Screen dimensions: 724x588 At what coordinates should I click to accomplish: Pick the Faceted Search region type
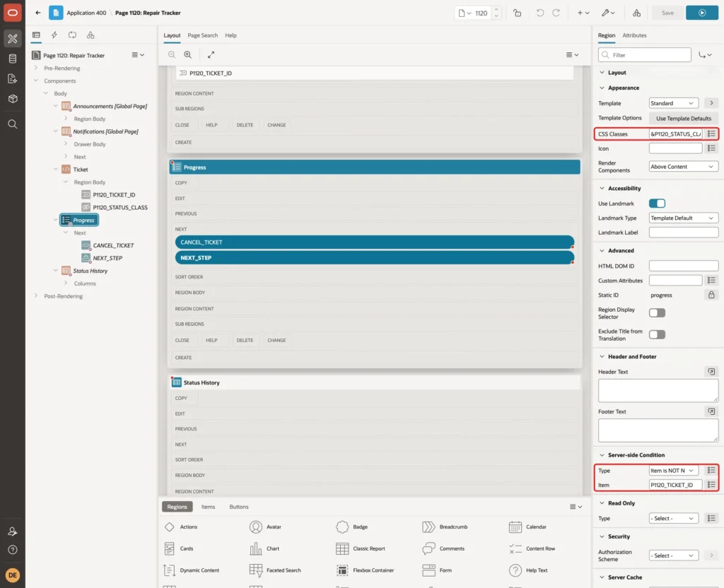pos(275,570)
